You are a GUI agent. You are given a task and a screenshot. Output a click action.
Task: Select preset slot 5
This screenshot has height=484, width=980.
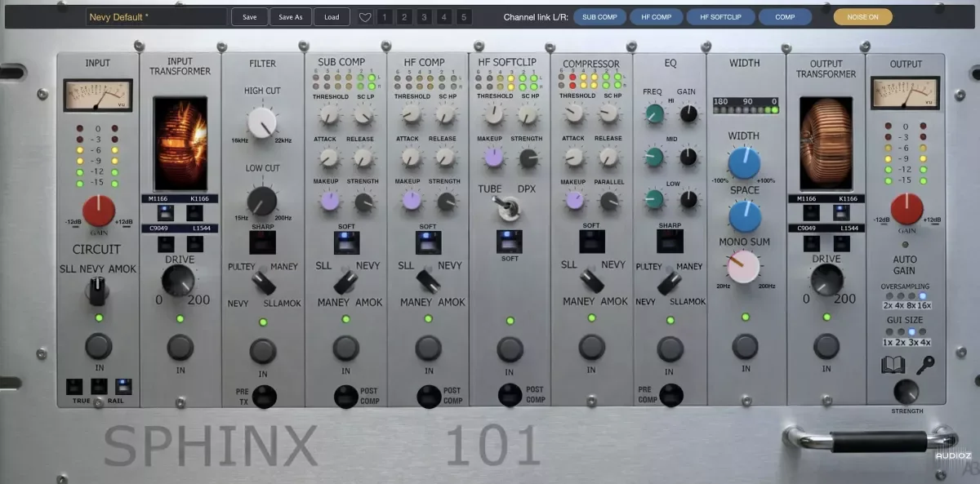[x=464, y=17]
